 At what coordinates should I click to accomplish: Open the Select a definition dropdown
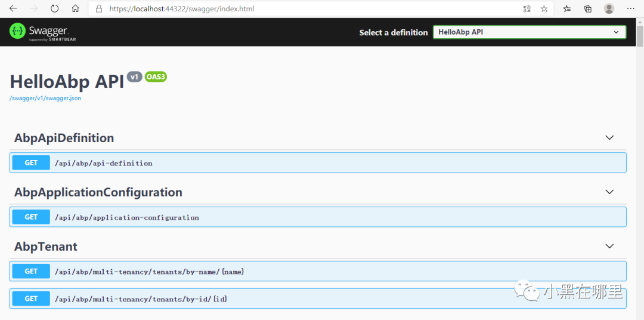530,32
